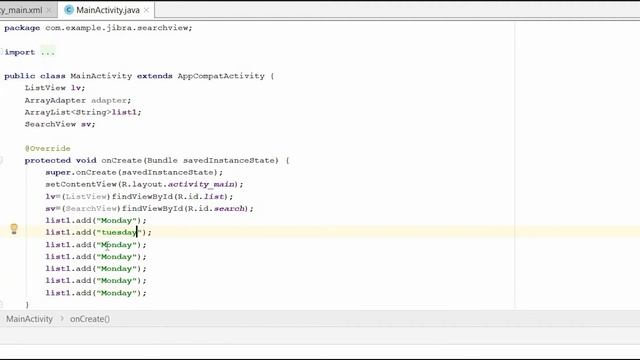
Task: Click the sv findViewById(R.id.search) line
Action: point(149,208)
